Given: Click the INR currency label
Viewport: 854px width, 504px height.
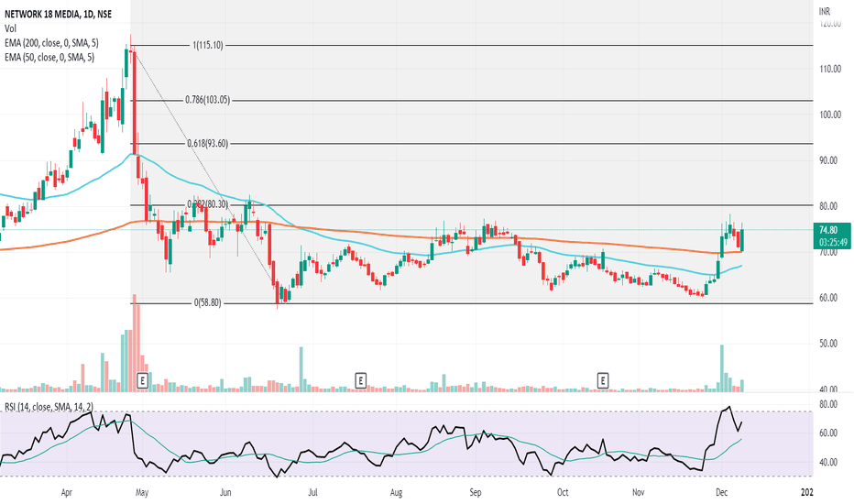Looking at the screenshot, I should coord(824,11).
